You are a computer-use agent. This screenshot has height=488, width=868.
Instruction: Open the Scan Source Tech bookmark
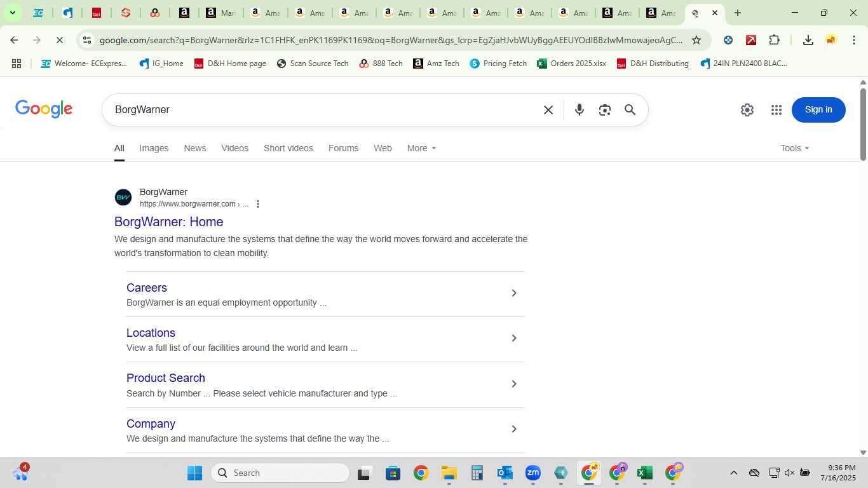pos(313,64)
